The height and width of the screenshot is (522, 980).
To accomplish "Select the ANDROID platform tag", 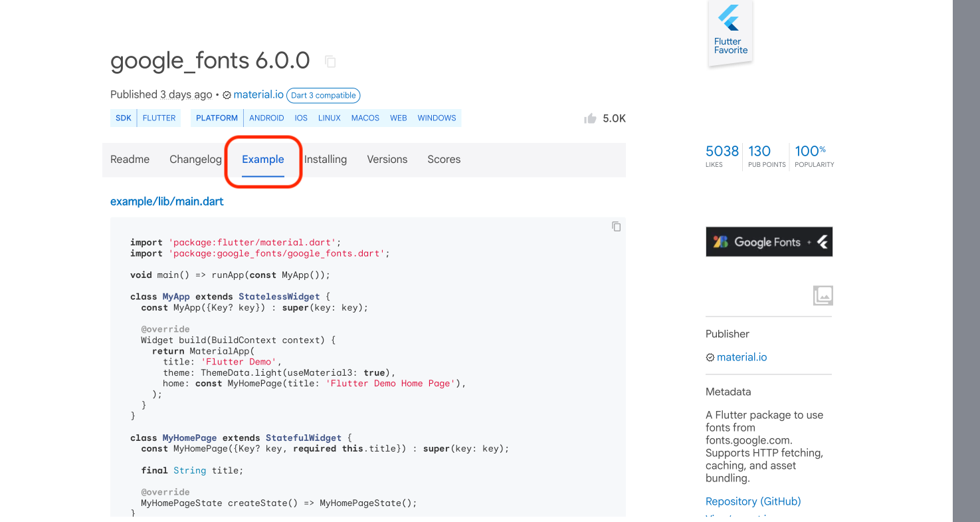I will pyautogui.click(x=266, y=118).
